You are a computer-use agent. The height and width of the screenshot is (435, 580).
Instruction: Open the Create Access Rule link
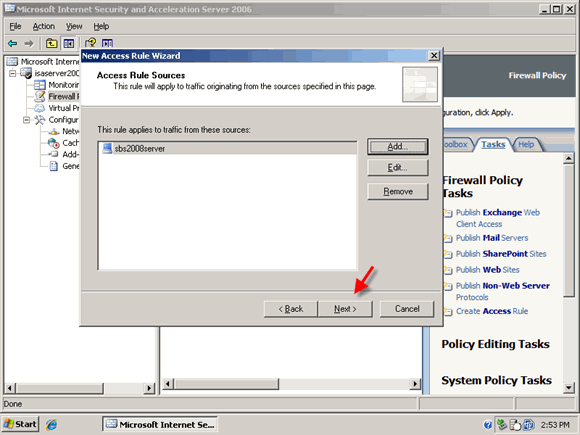(x=492, y=311)
